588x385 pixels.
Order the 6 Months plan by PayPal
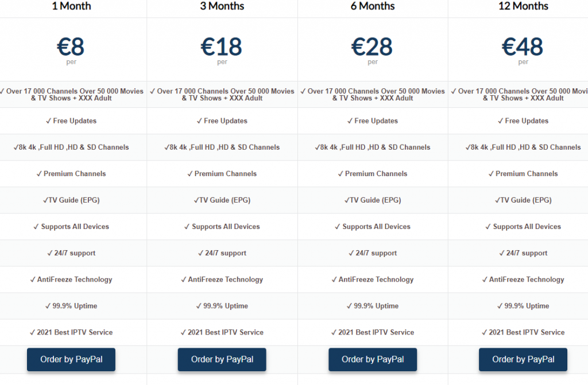coord(373,359)
